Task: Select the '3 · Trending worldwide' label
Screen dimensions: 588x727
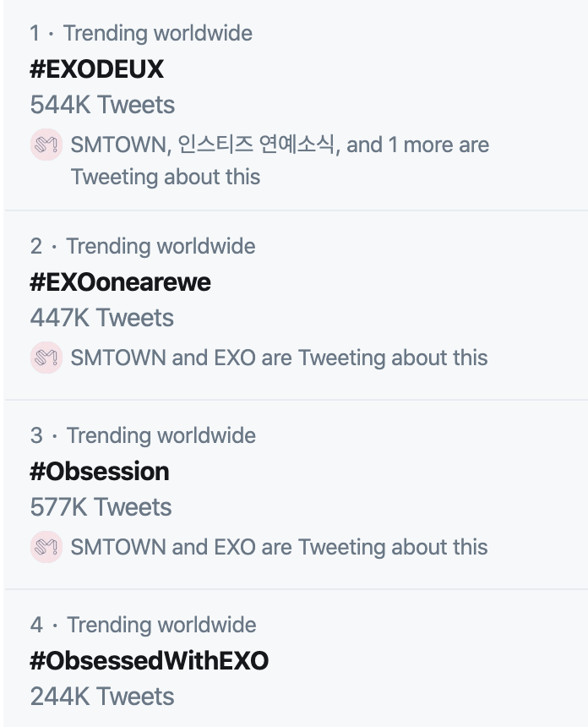Action: pyautogui.click(x=143, y=435)
